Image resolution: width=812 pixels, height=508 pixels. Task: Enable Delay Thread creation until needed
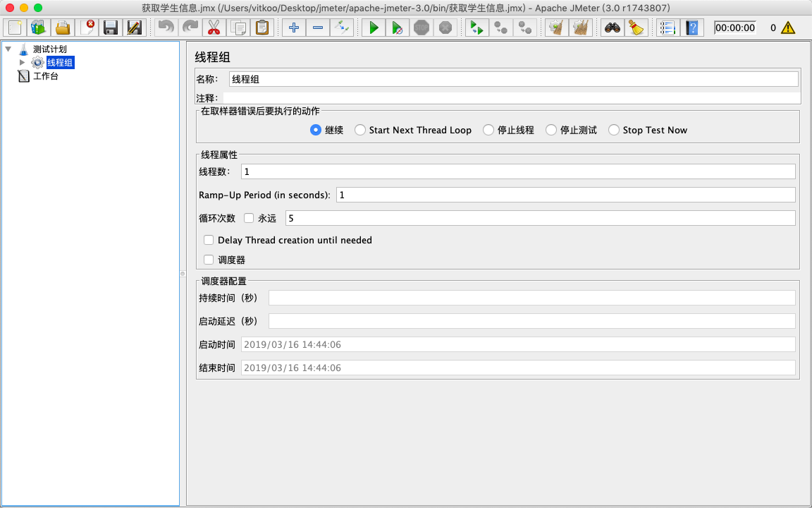209,240
